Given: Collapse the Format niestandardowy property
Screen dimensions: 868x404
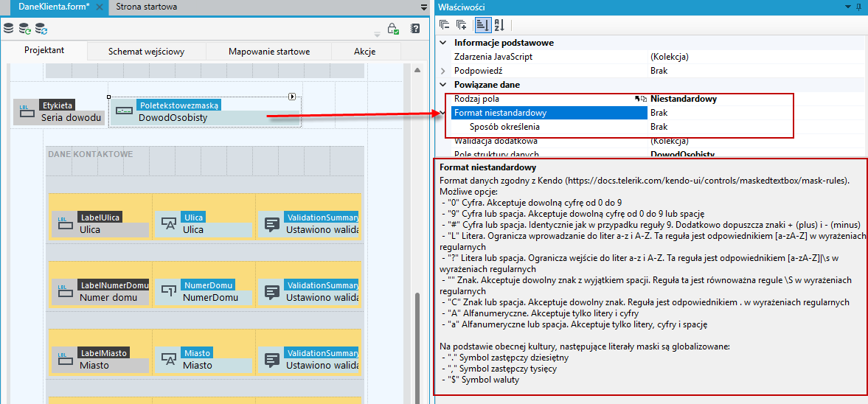Looking at the screenshot, I should 442,112.
